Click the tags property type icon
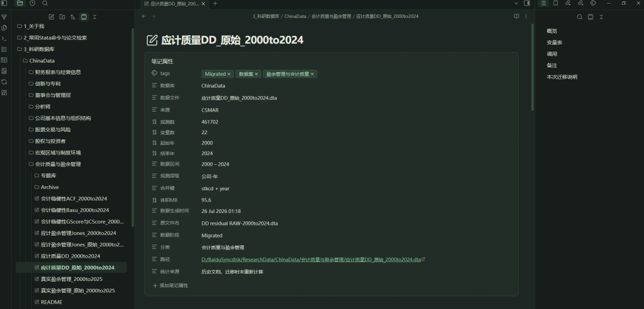 pos(154,73)
